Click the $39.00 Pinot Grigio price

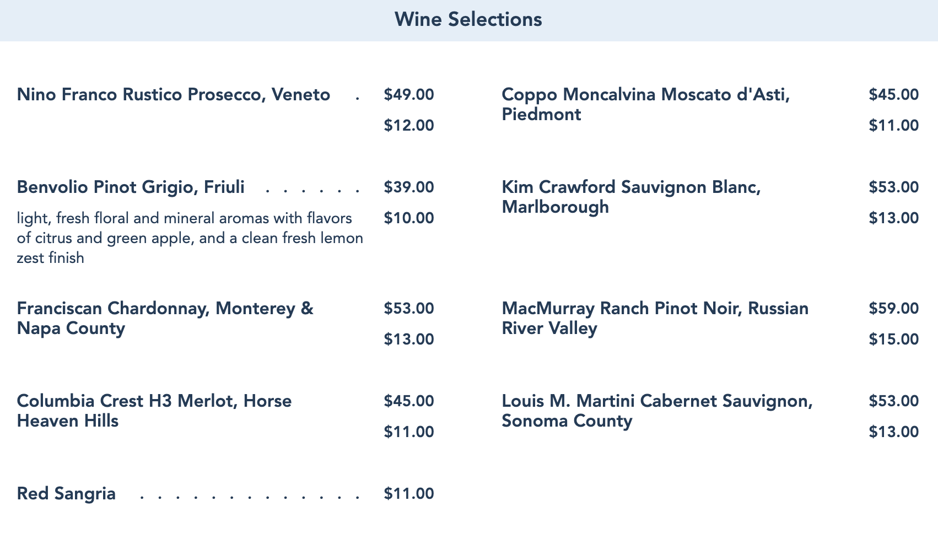(409, 187)
